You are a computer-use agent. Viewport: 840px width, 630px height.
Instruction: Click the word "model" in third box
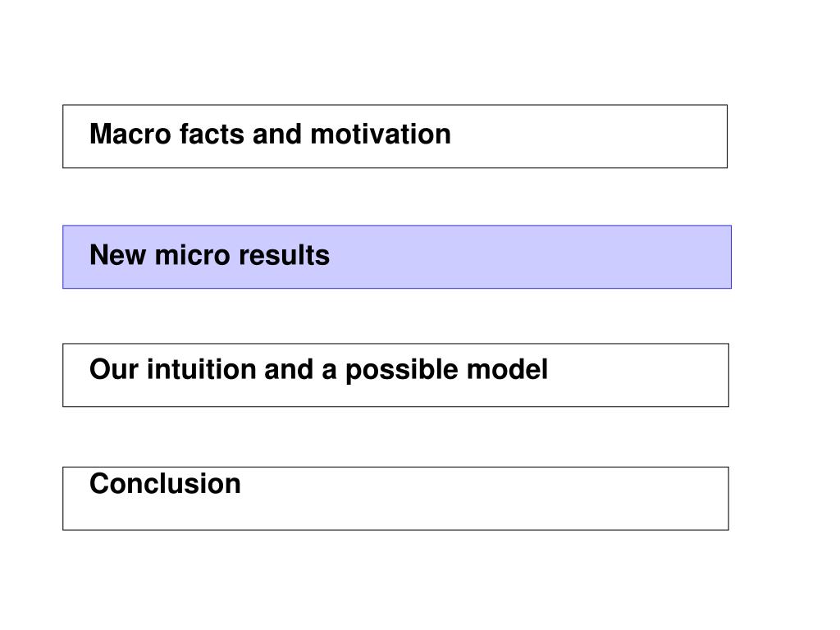507,370
